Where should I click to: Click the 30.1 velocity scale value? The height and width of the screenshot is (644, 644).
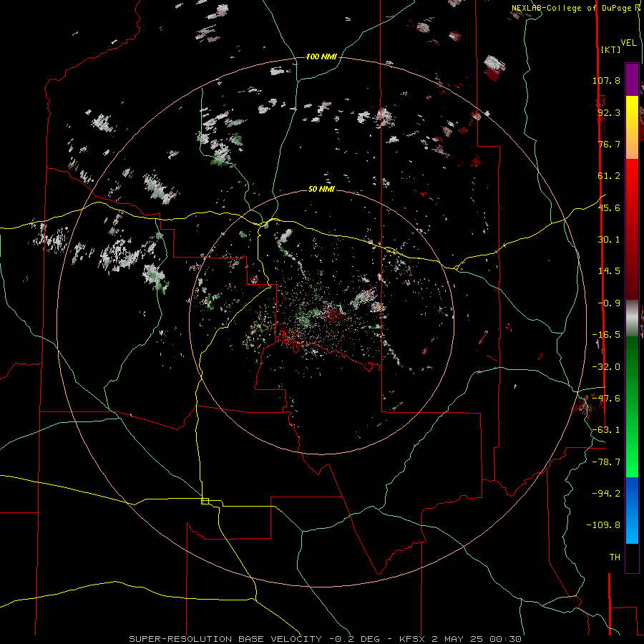(x=609, y=240)
